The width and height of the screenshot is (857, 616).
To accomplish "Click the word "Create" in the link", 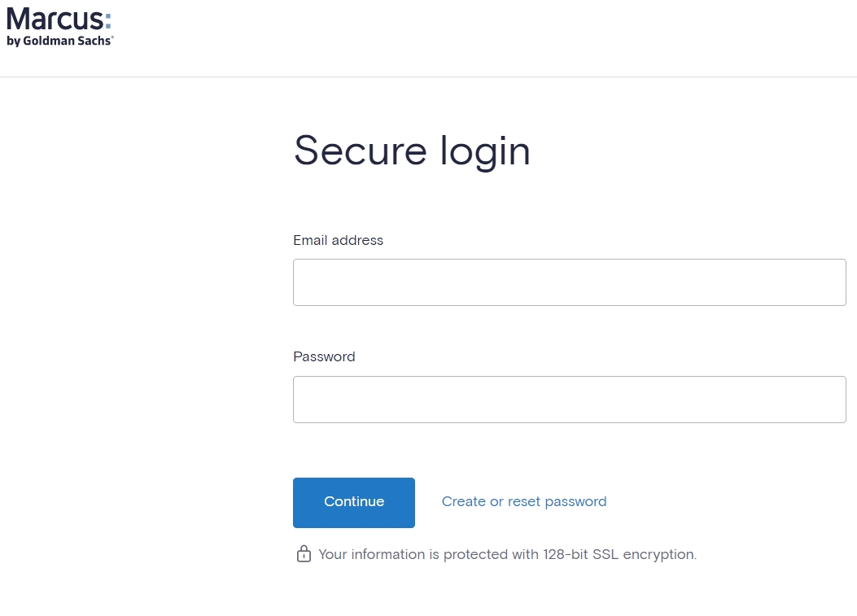I will 463,502.
